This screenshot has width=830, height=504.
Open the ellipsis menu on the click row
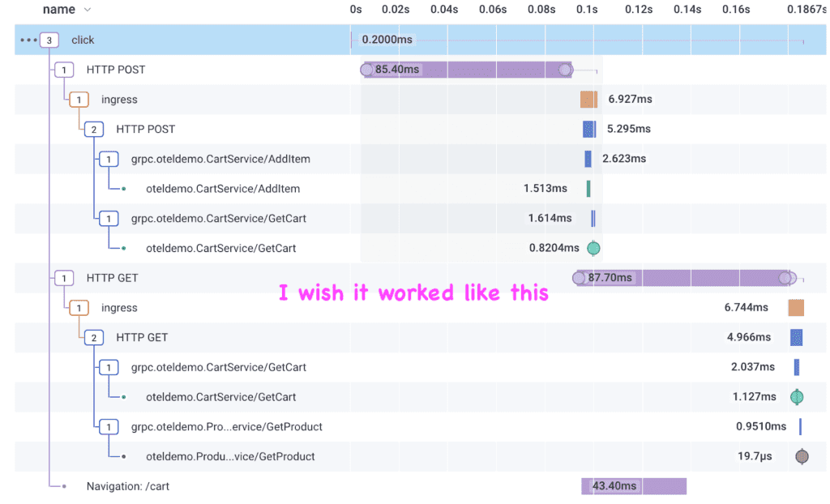tap(28, 40)
